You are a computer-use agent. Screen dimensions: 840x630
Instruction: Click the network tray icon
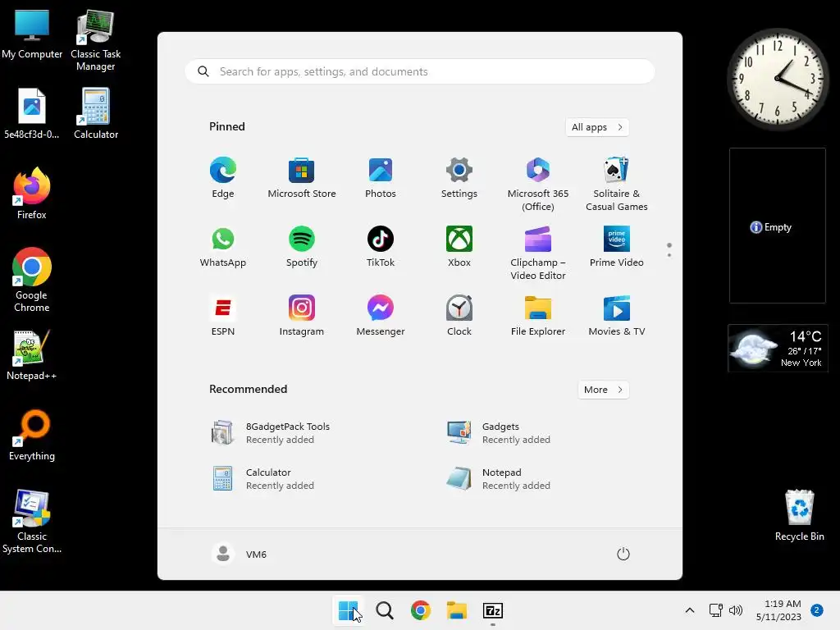coord(715,610)
